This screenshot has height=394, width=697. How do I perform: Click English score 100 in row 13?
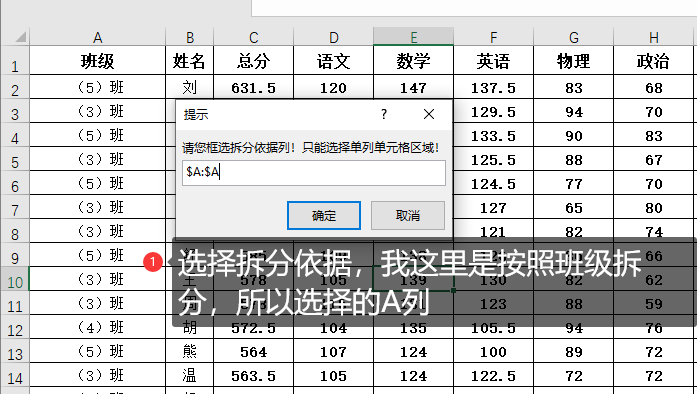493,352
